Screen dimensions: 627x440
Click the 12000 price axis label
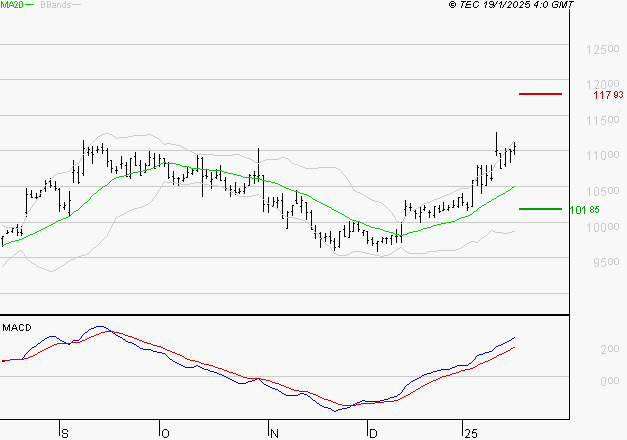603,84
